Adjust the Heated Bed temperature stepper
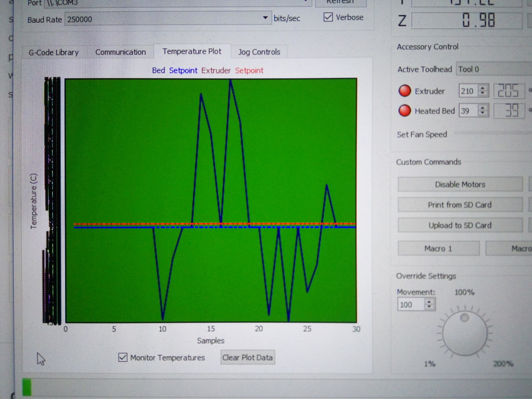This screenshot has height=399, width=532. coord(483,111)
